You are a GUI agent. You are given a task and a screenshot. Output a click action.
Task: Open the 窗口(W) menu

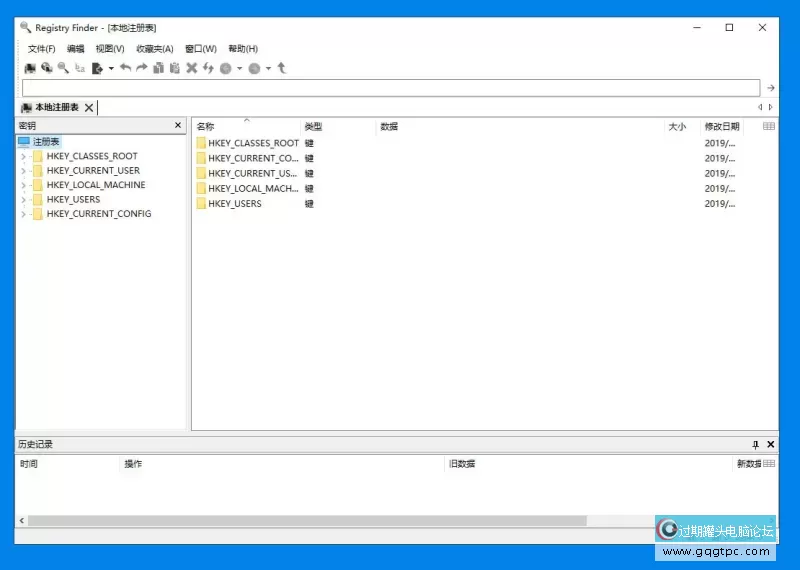(201, 48)
